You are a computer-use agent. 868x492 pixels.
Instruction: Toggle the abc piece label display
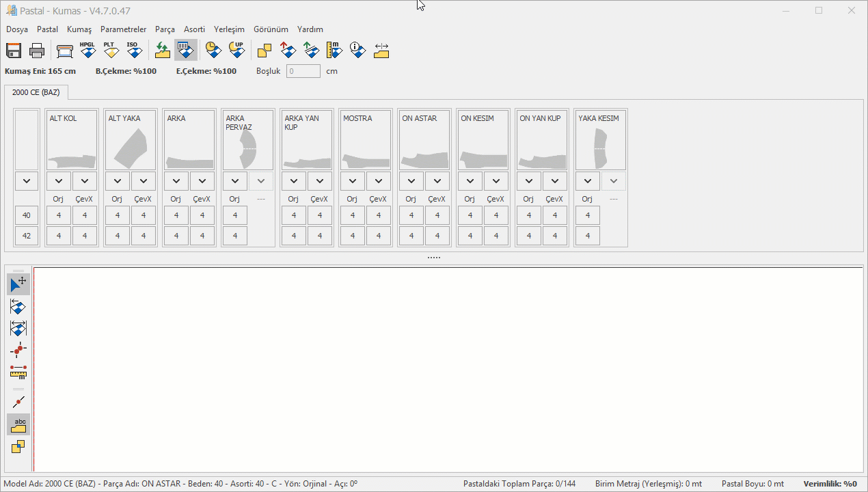[18, 424]
